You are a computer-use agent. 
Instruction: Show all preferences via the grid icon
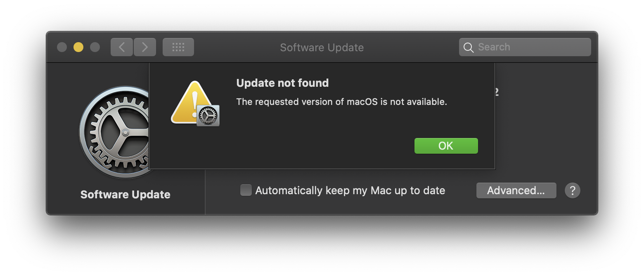click(x=178, y=47)
